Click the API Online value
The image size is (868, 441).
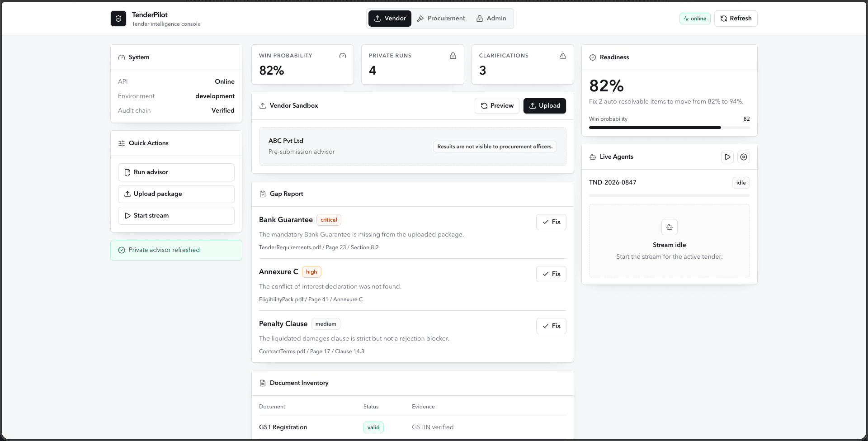(x=225, y=81)
